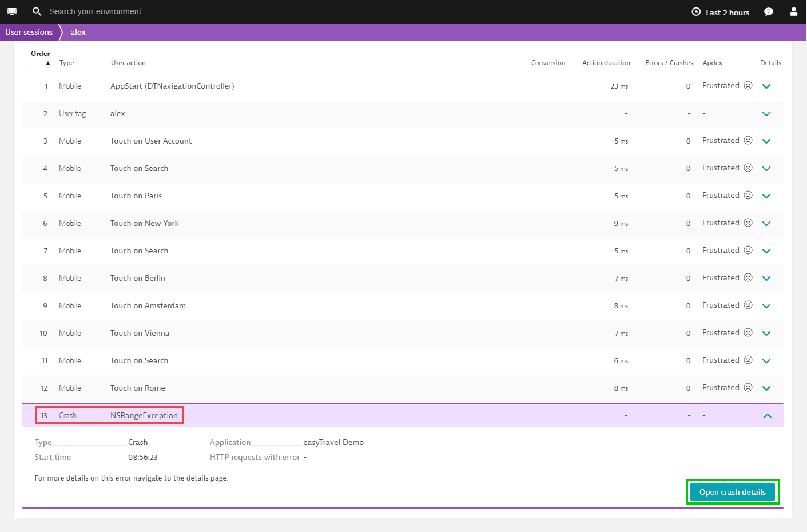Click the 'Open crash details' button
807x532 pixels.
click(733, 492)
